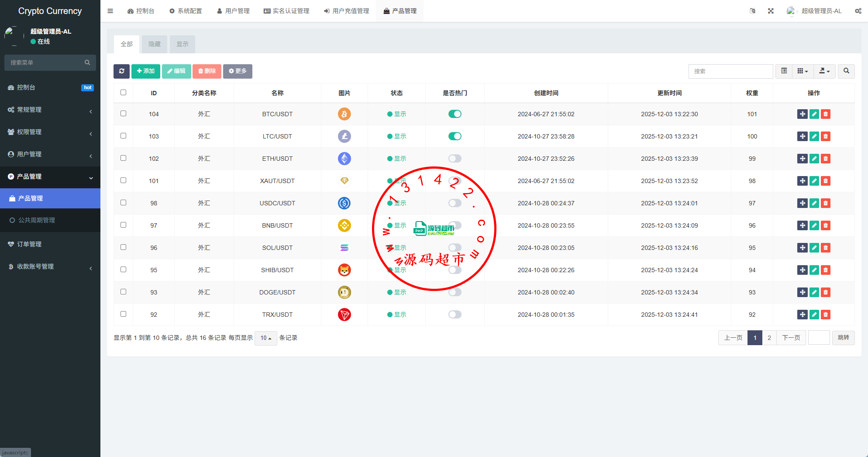Open the export data dropdown
The width and height of the screenshot is (868, 457).
(824, 71)
